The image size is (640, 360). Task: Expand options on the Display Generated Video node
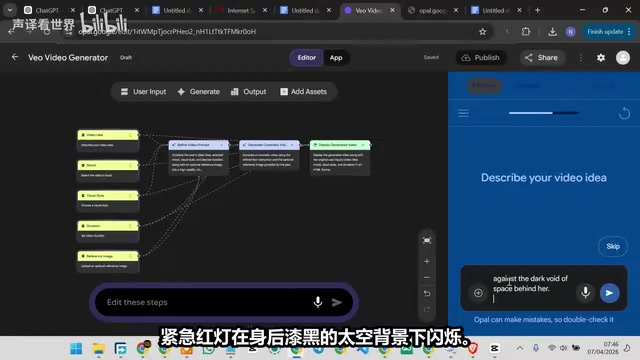click(363, 145)
